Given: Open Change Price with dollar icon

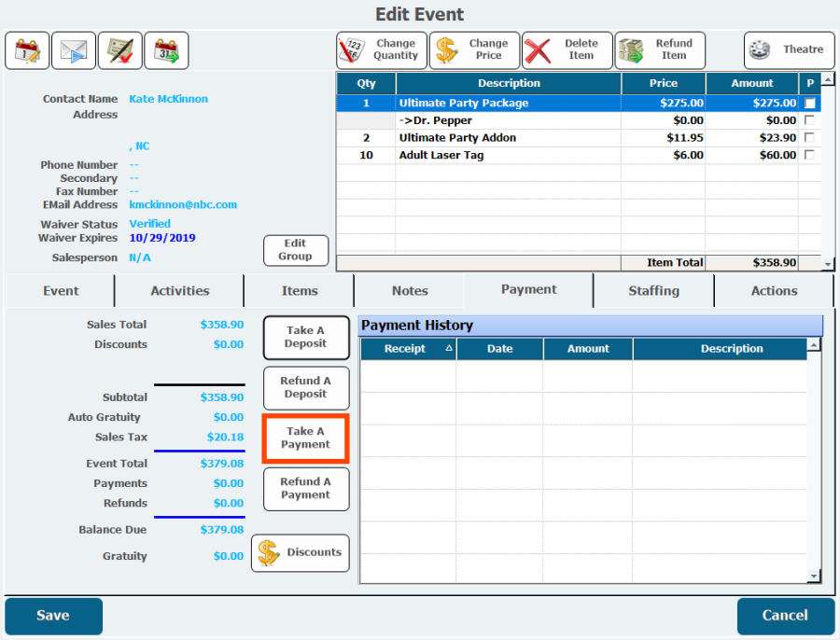Looking at the screenshot, I should (474, 50).
